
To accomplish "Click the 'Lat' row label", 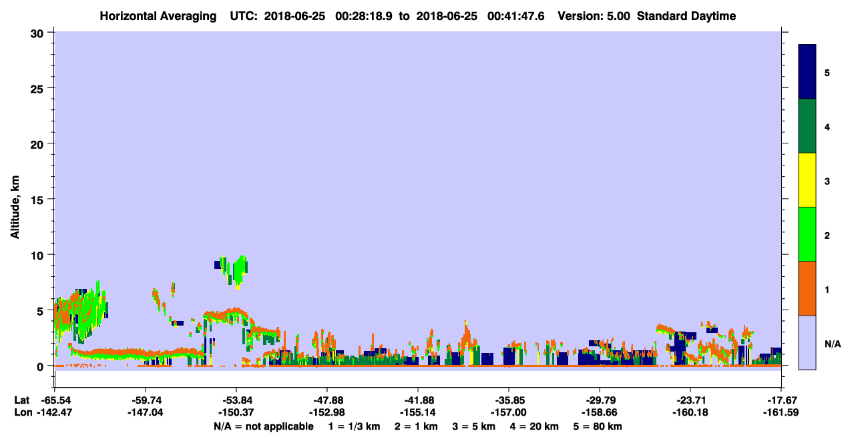I will (x=22, y=400).
